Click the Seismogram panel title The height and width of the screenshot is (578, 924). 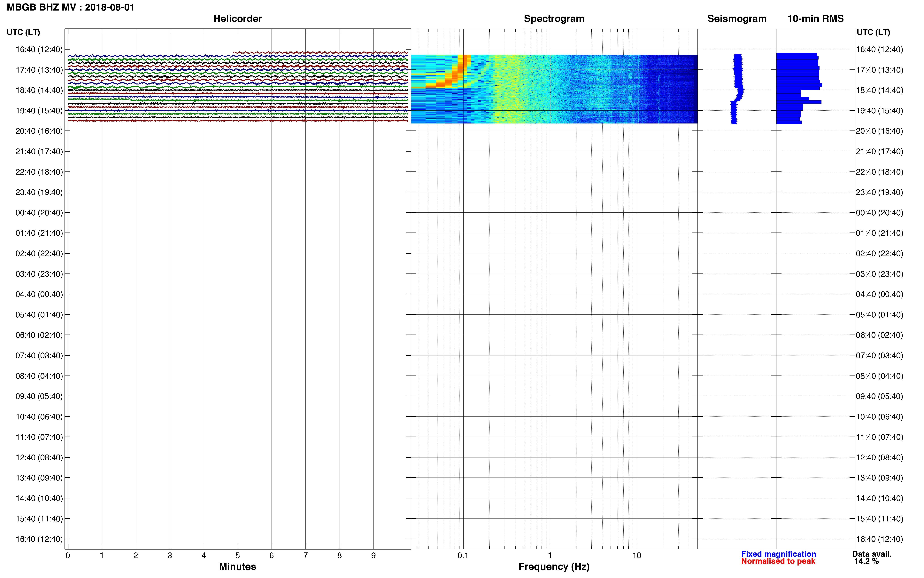736,18
